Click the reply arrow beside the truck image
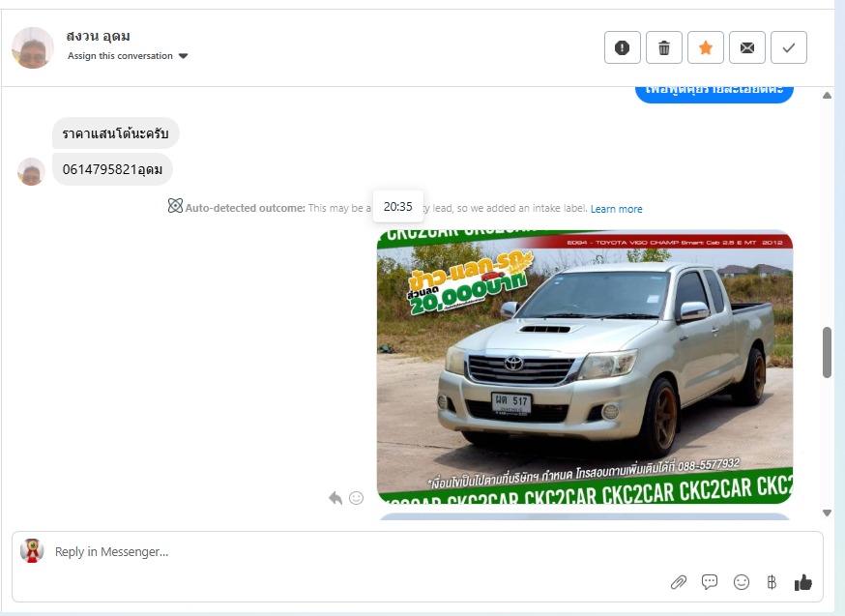This screenshot has height=616, width=845. (x=335, y=498)
